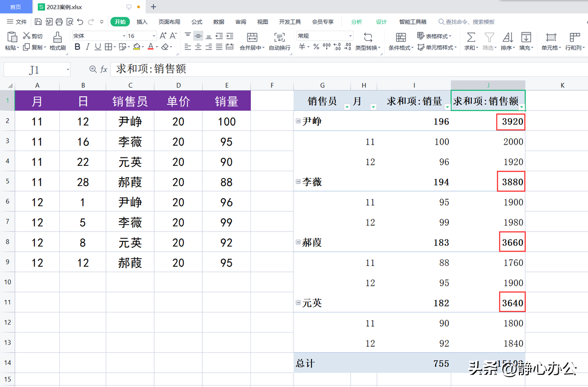Image resolution: width=588 pixels, height=387 pixels.
Task: Click the Cell (单元格) icon
Action: tap(551, 37)
